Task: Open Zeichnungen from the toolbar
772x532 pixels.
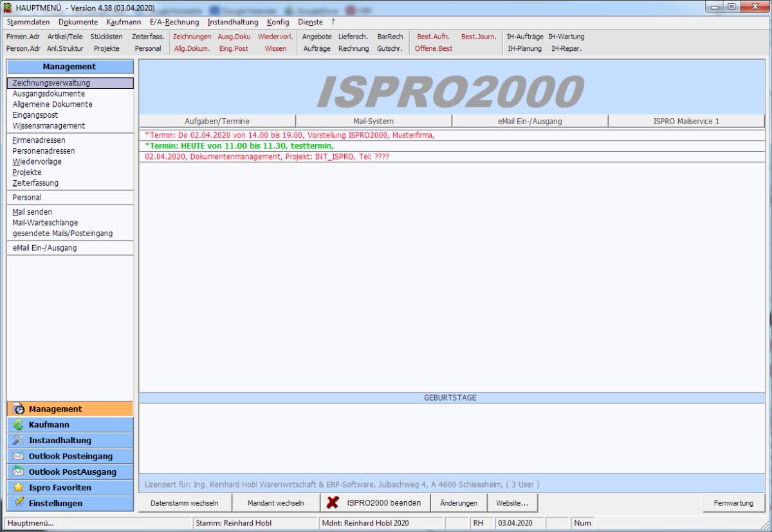Action: pyautogui.click(x=192, y=37)
